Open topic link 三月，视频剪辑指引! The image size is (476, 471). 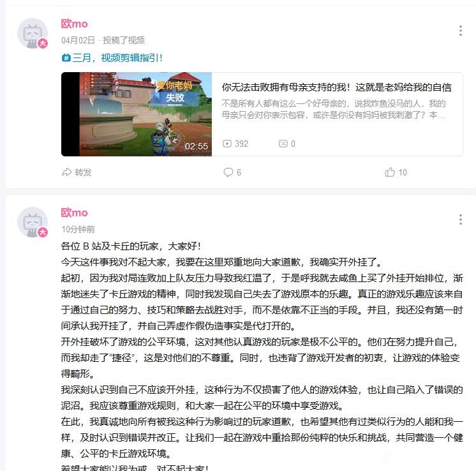(x=117, y=57)
